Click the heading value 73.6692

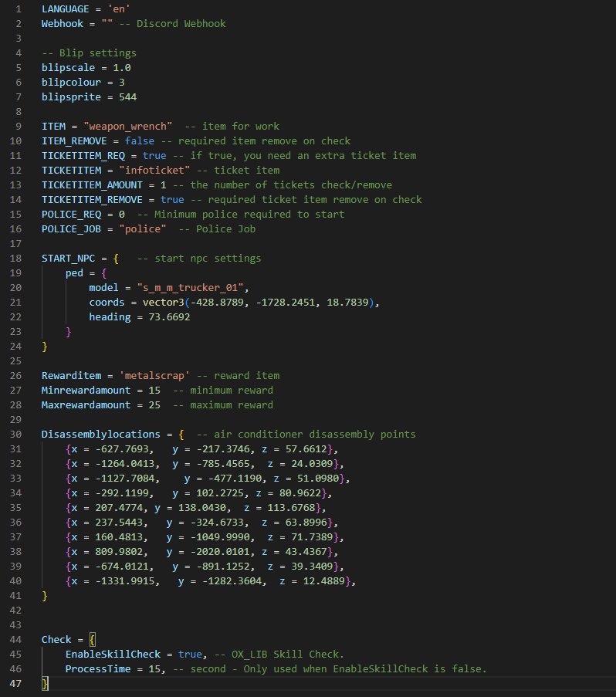pyautogui.click(x=169, y=317)
